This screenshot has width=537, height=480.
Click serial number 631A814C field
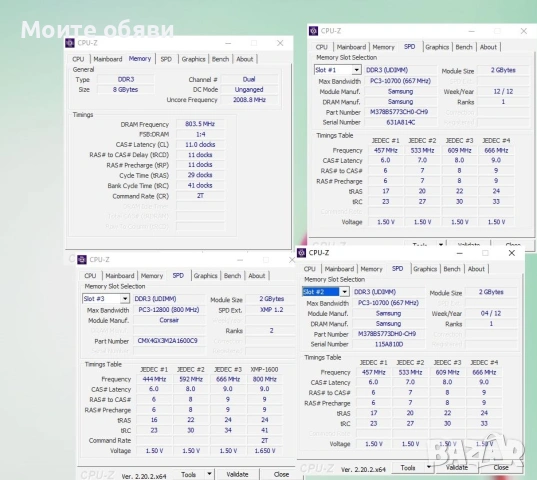pyautogui.click(x=400, y=122)
